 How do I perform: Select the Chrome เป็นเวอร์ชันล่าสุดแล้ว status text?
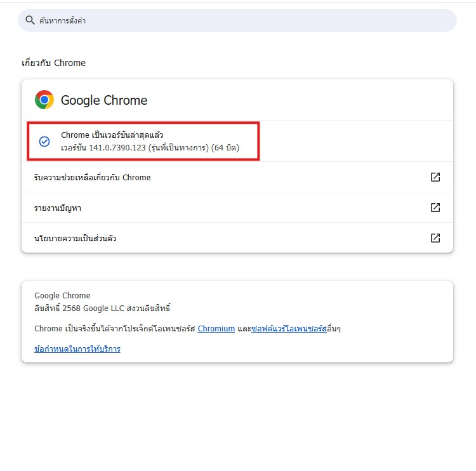click(112, 135)
